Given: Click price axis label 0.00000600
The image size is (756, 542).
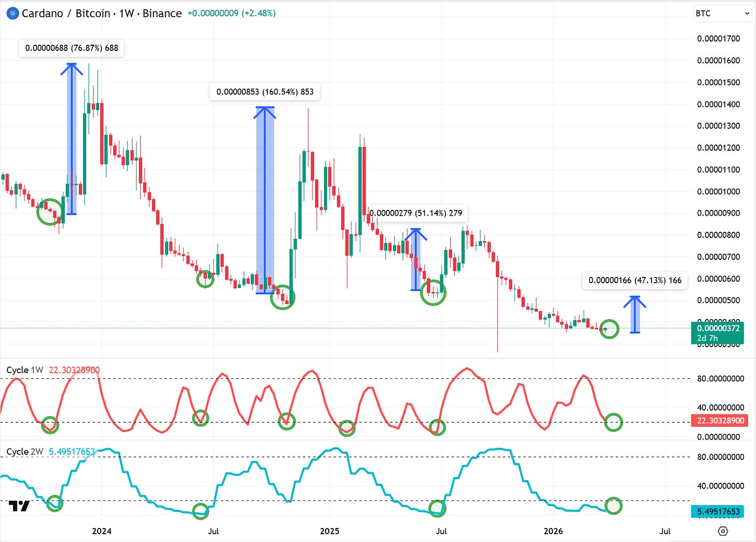Looking at the screenshot, I should 718,279.
